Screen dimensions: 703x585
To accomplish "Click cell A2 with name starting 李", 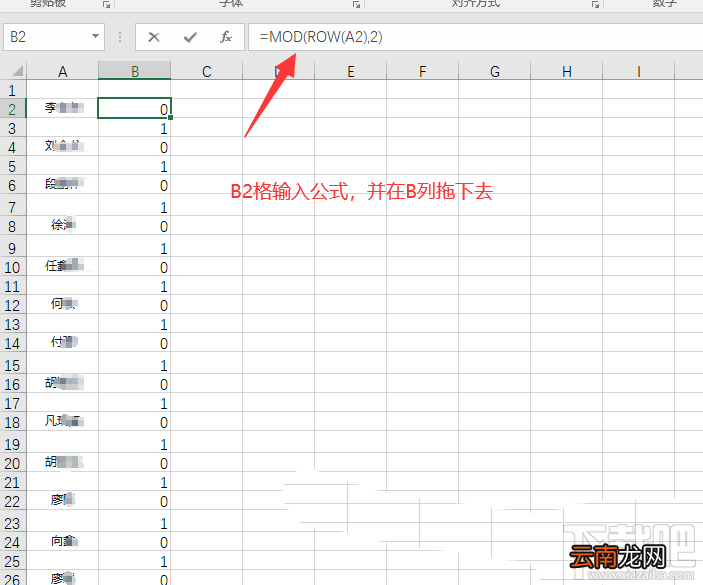I will pos(62,108).
